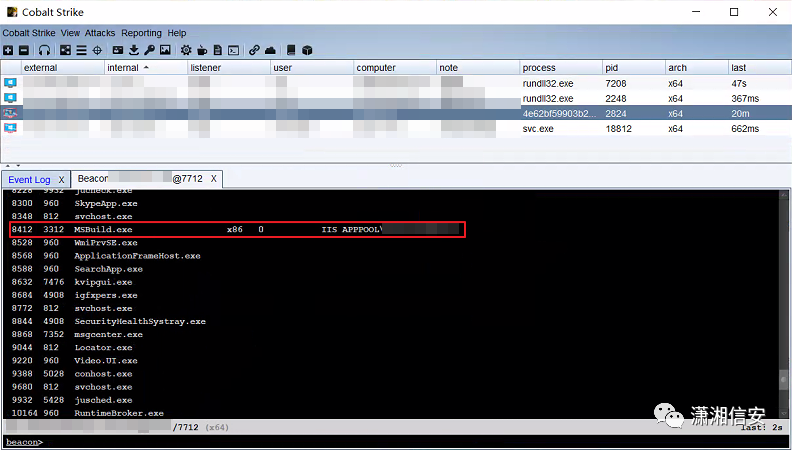Open the Keystrokes key icon
This screenshot has height=451, width=792.
click(150, 50)
